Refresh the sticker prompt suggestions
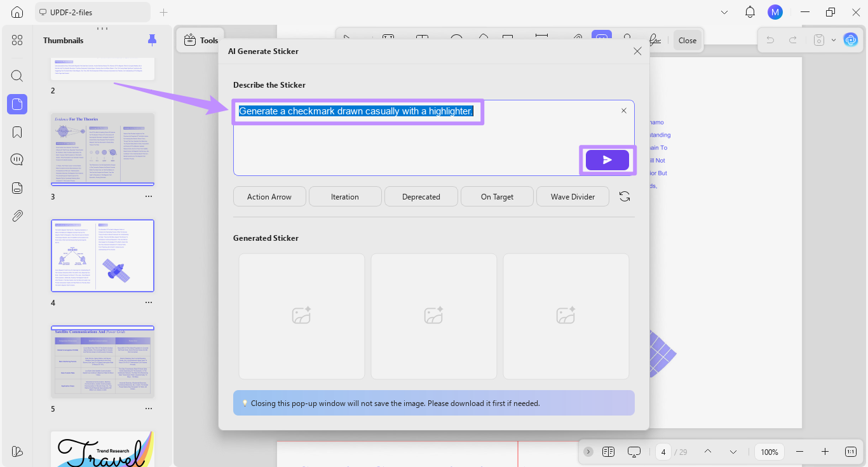868x467 pixels. pos(625,197)
